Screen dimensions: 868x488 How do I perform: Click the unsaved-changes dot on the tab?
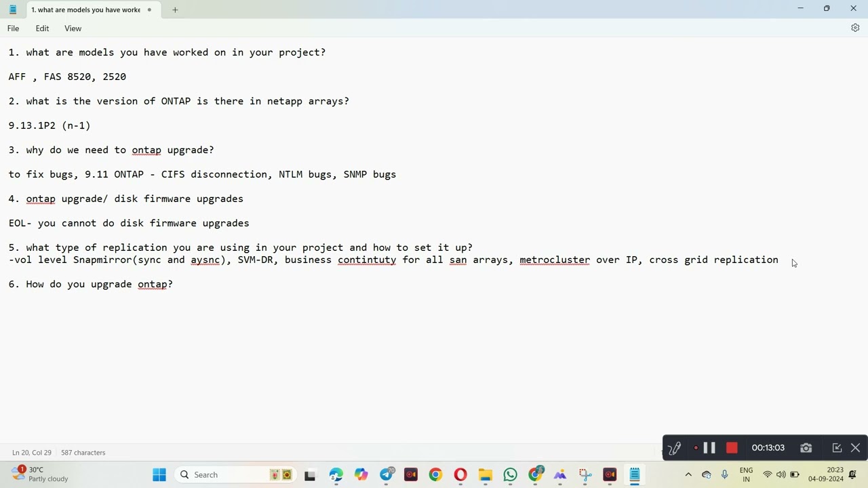(x=149, y=9)
